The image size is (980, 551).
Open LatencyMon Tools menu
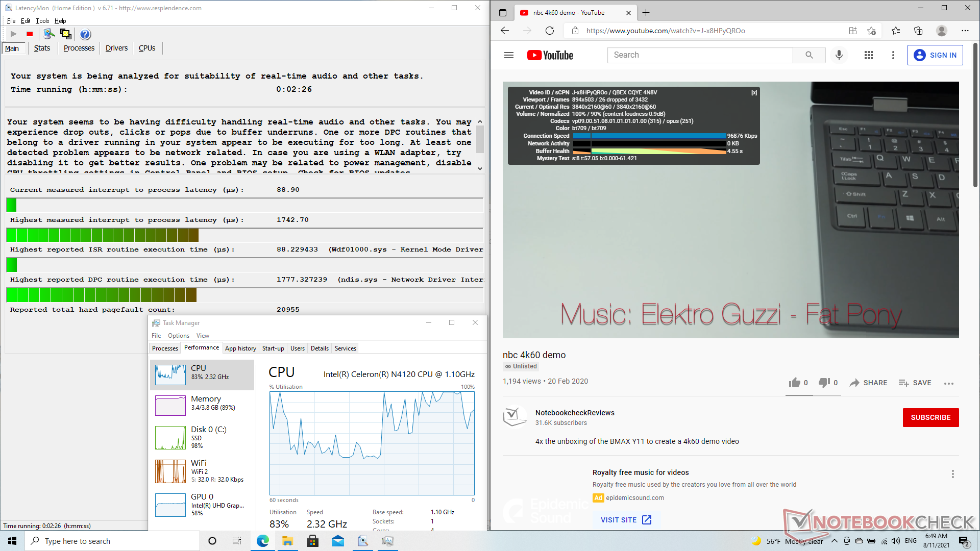(42, 21)
